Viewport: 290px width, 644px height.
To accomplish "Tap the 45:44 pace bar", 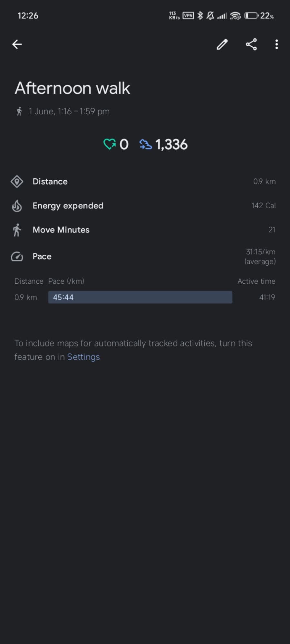I will (x=140, y=297).
